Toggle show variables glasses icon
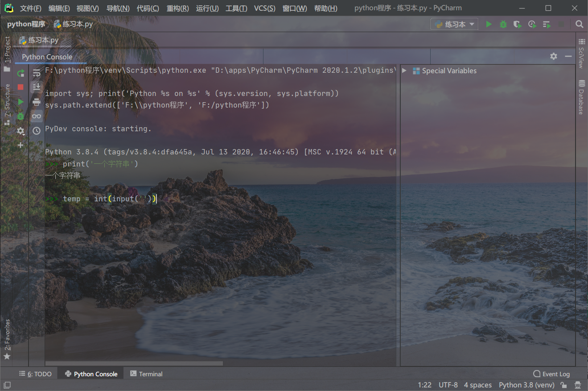Screen dimensions: 588x391 (x=37, y=116)
